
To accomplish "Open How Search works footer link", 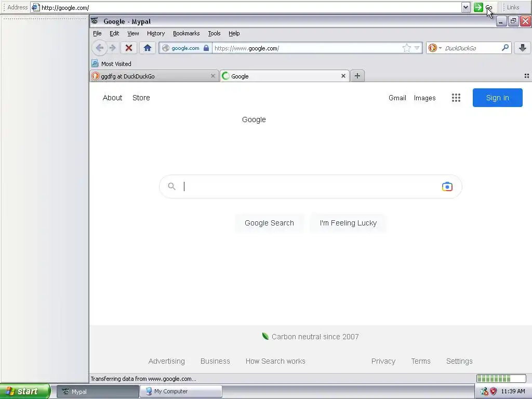I will [x=275, y=361].
